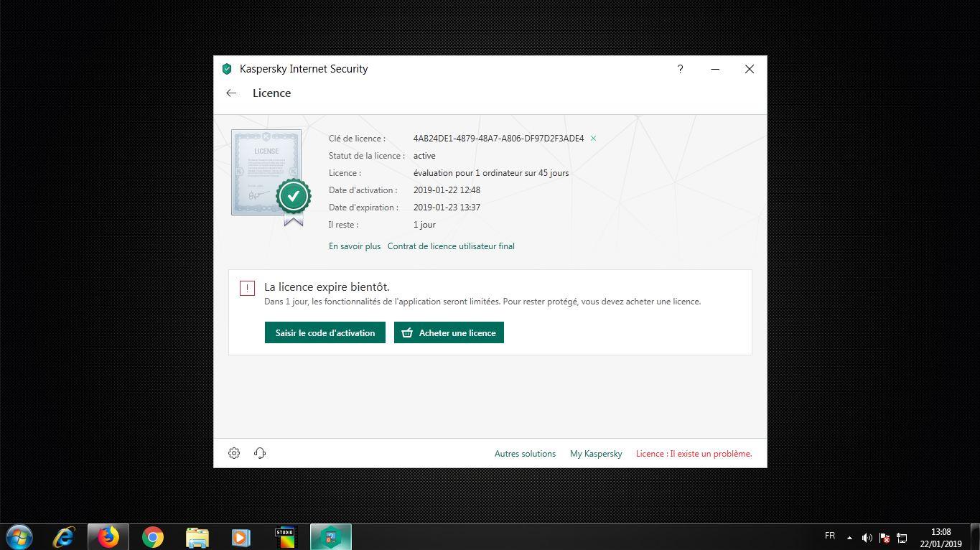Open the Windows Start menu
This screenshot has width=980, height=550.
click(x=19, y=537)
